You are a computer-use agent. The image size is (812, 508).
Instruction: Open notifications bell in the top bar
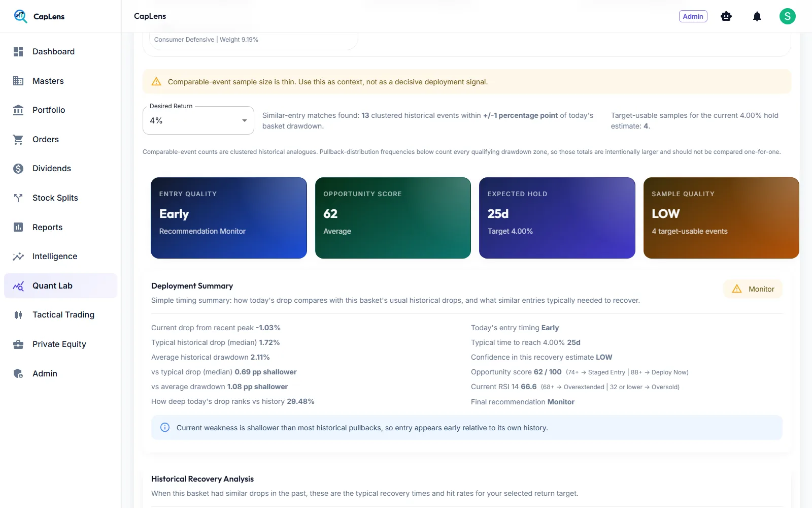point(757,16)
